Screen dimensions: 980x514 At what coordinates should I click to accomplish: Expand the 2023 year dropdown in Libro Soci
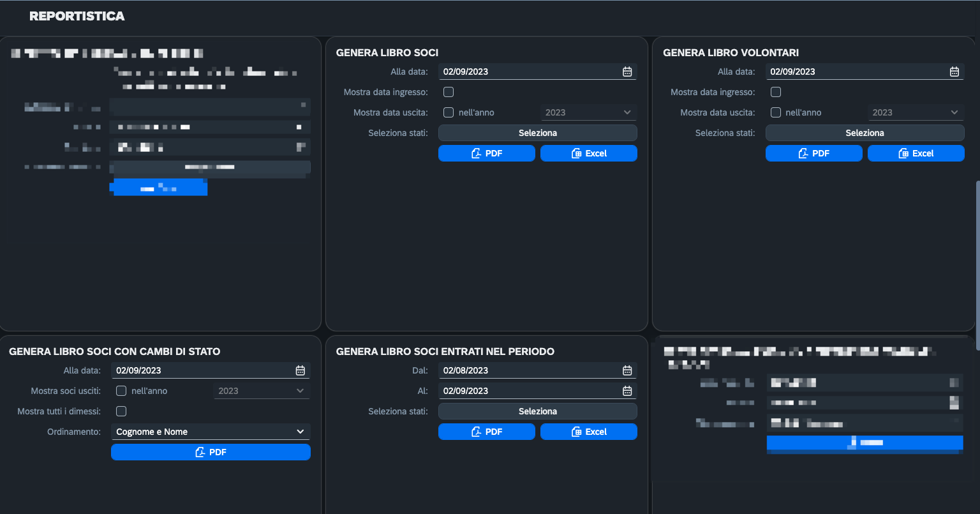589,112
